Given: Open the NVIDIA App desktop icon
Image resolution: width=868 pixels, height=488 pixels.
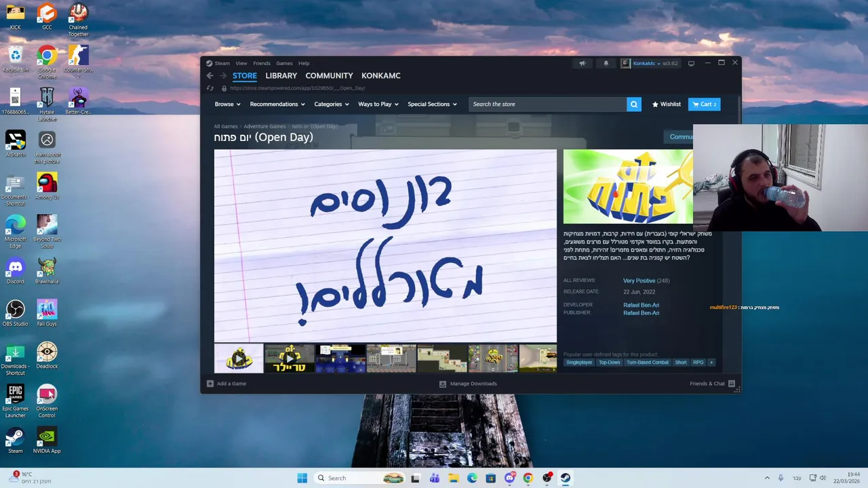Looking at the screenshot, I should [x=47, y=441].
